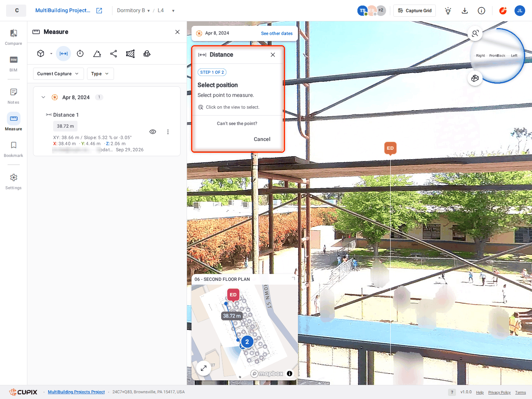Open MultiBuilding Project in new window
Viewport: 532px width, 399px height.
click(x=99, y=11)
